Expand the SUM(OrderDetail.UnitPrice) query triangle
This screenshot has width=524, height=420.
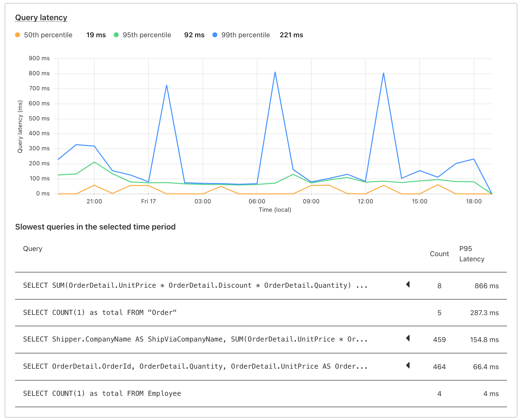tap(408, 285)
